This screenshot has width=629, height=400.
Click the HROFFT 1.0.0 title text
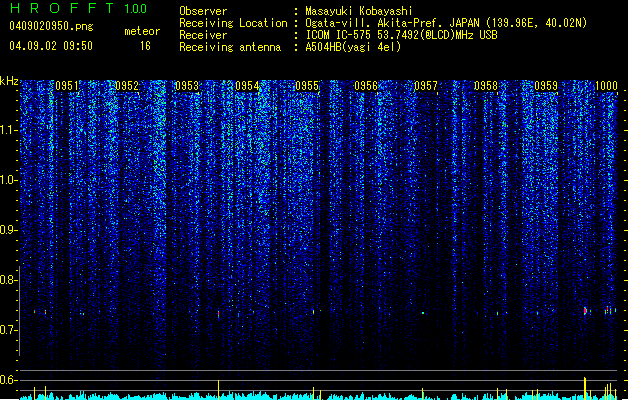(x=79, y=8)
